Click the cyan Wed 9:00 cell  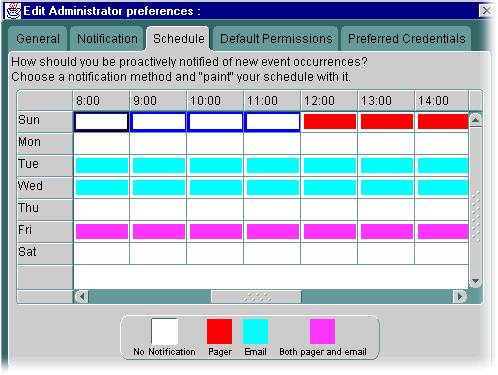[159, 188]
